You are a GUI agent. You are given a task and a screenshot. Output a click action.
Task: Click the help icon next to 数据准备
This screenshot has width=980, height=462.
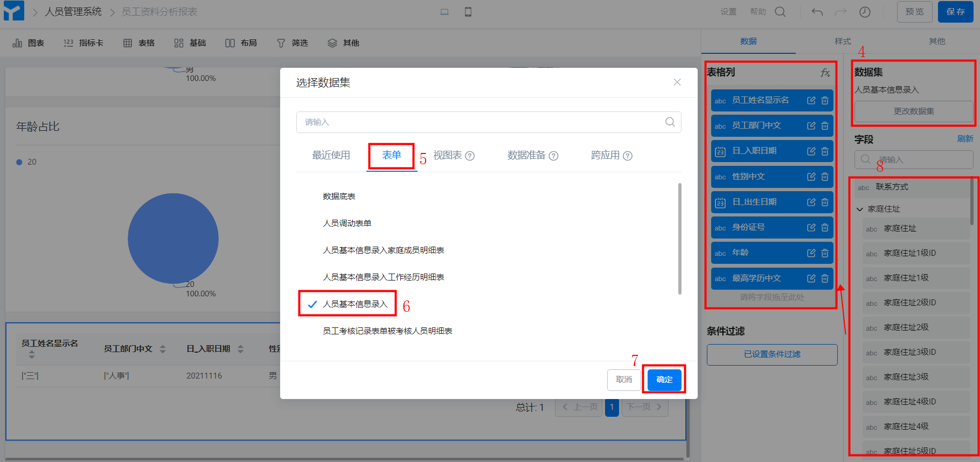point(553,156)
